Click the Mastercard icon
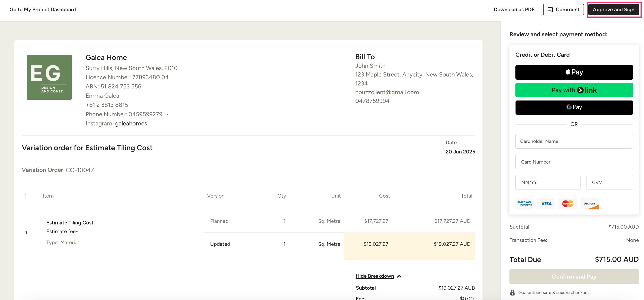Viewport: 644px width, 300px height. tap(567, 204)
